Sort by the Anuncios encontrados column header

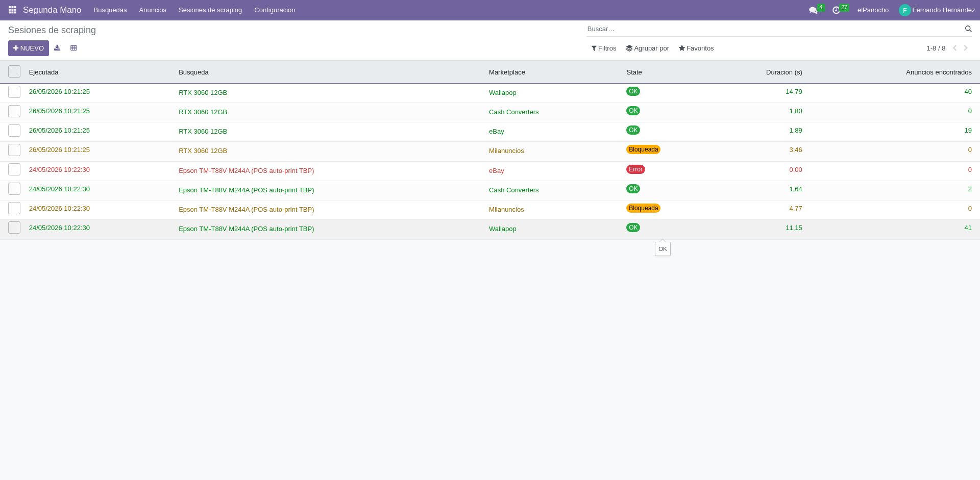(939, 72)
